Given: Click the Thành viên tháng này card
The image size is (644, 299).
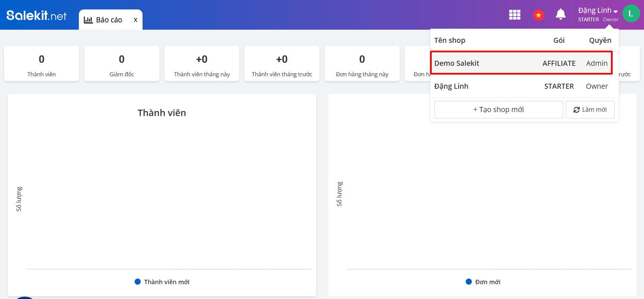Looking at the screenshot, I should point(202,63).
